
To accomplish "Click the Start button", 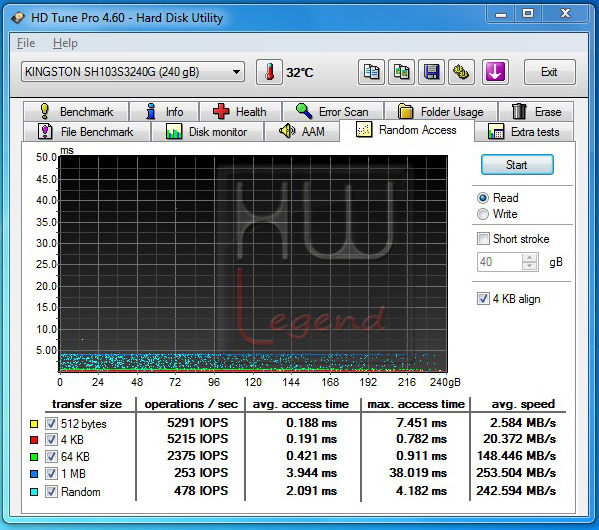I will 517,165.
